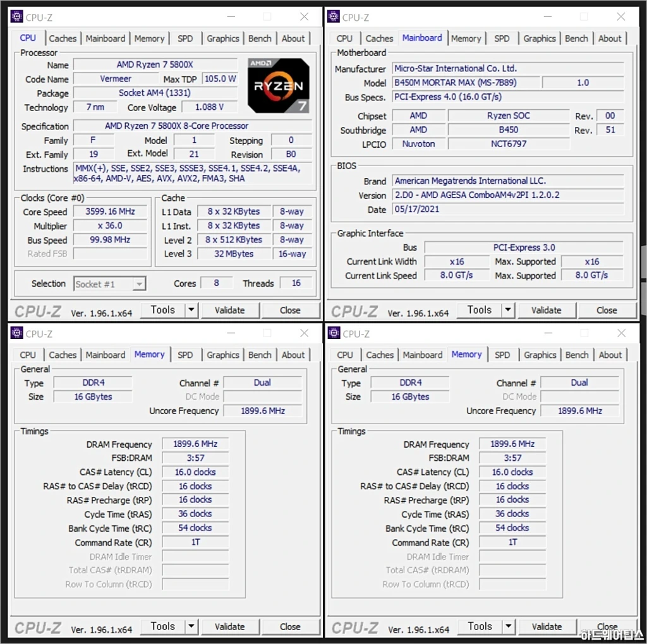Open Graphics tab in bottom-right Memory window
This screenshot has width=647, height=644.
point(540,355)
